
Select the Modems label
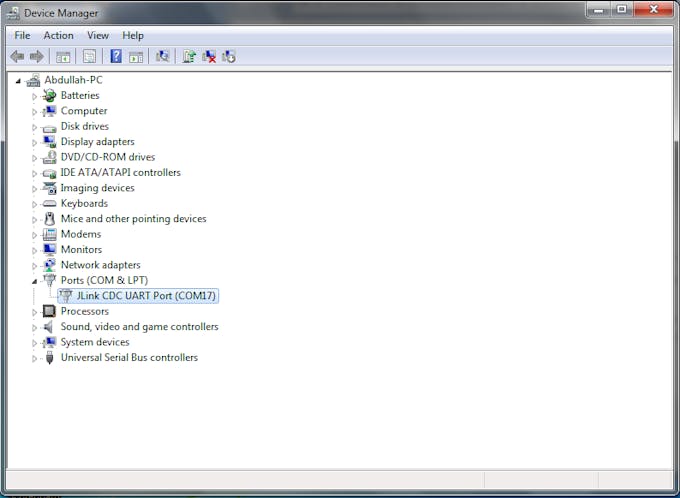pos(81,234)
